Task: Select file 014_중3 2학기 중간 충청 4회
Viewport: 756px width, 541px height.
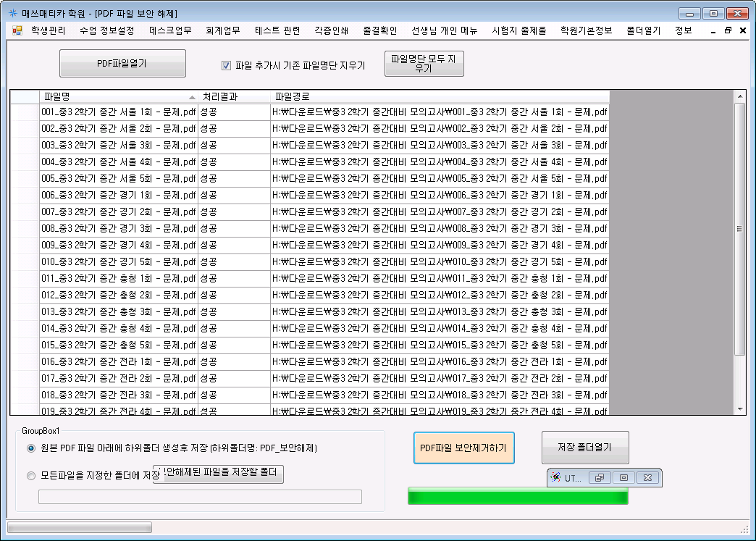Action: pyautogui.click(x=118, y=328)
